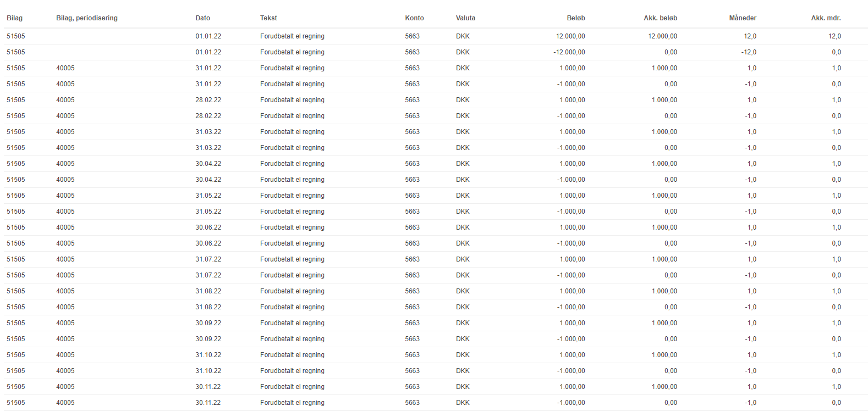Sort the table by Dato header
The image size is (868, 417).
203,18
